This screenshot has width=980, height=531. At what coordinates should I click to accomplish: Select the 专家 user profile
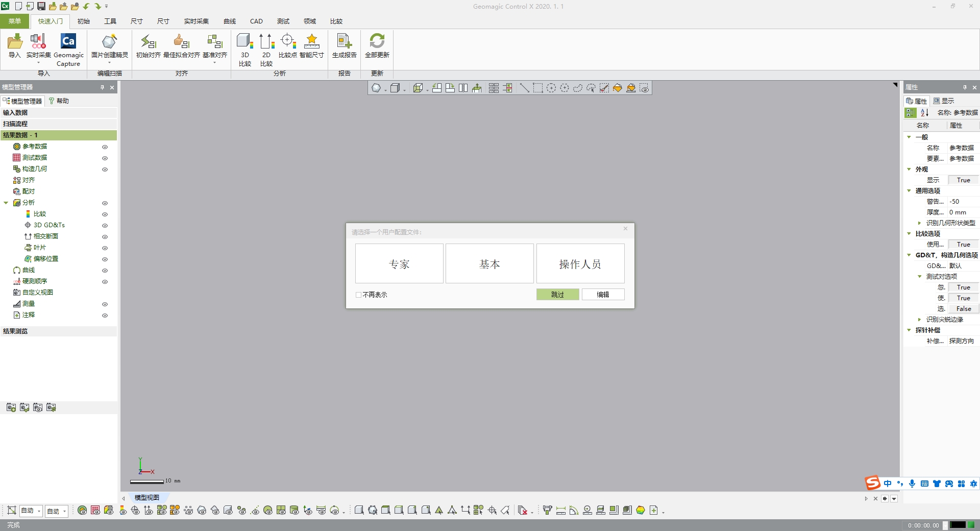coord(399,263)
